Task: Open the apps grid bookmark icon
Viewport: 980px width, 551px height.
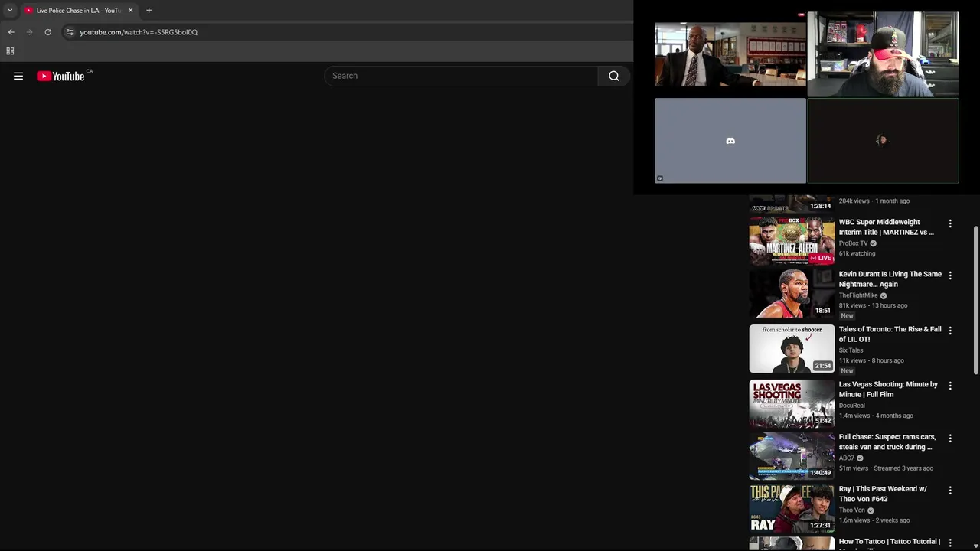Action: (x=10, y=51)
